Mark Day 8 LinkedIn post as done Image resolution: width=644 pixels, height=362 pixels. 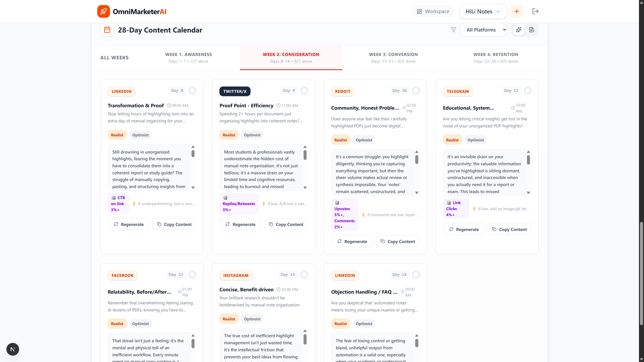(192, 91)
